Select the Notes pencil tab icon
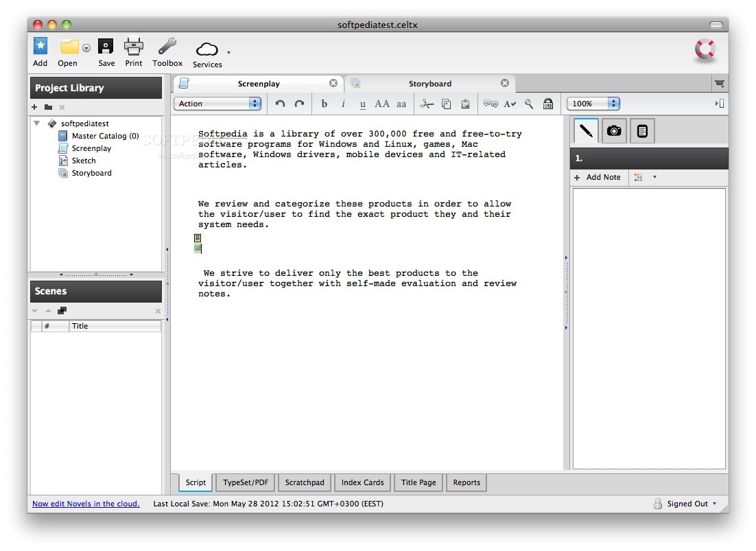This screenshot has height=551, width=756. [586, 130]
